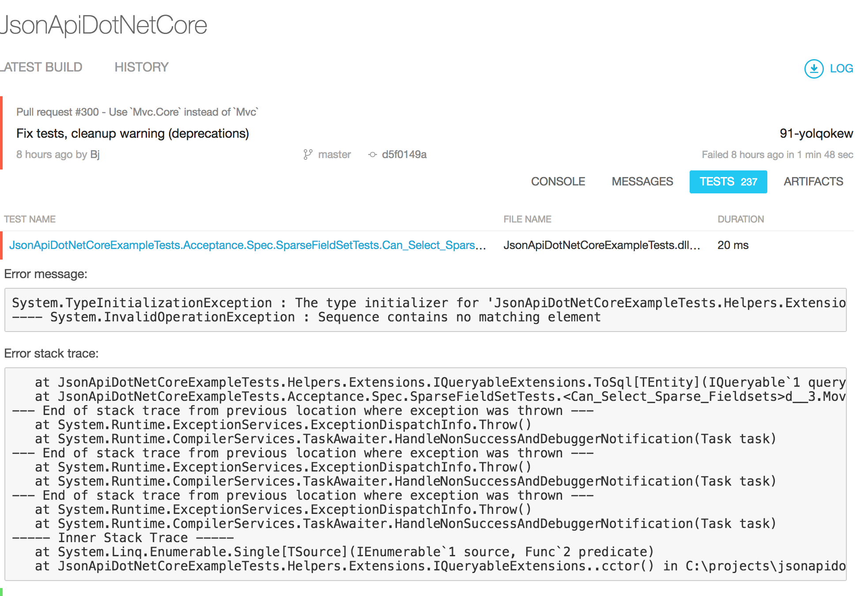Click the TEST NAME column header

(x=30, y=219)
